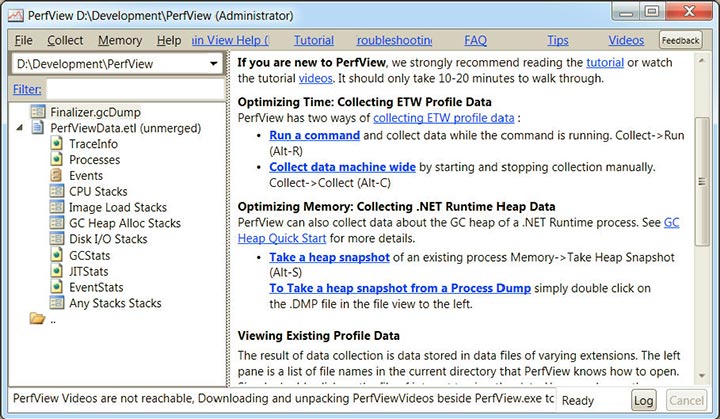The width and height of the screenshot is (720, 419).
Task: Click the 'Run a command' link
Action: coord(315,136)
